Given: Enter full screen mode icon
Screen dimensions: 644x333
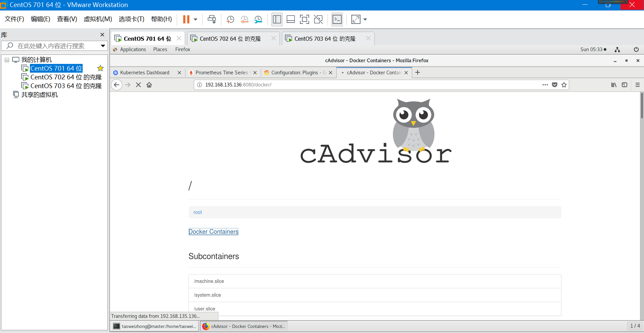Looking at the screenshot, I should pos(304,20).
